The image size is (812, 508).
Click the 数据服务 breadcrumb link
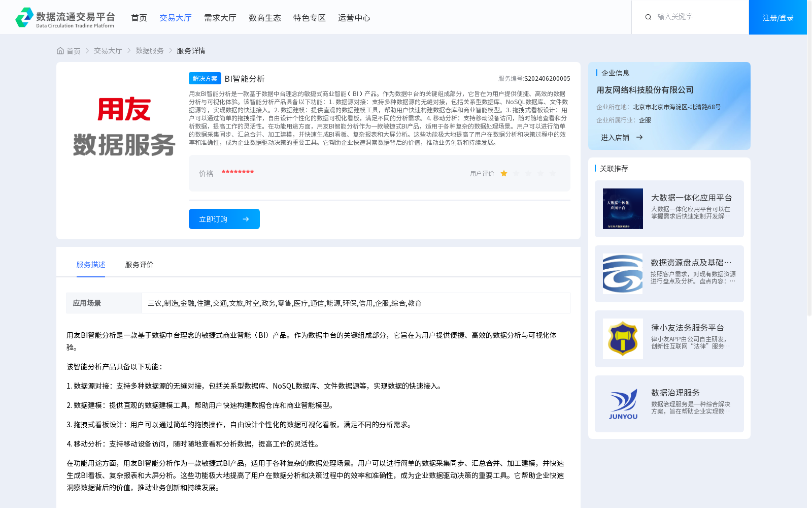[150, 51]
